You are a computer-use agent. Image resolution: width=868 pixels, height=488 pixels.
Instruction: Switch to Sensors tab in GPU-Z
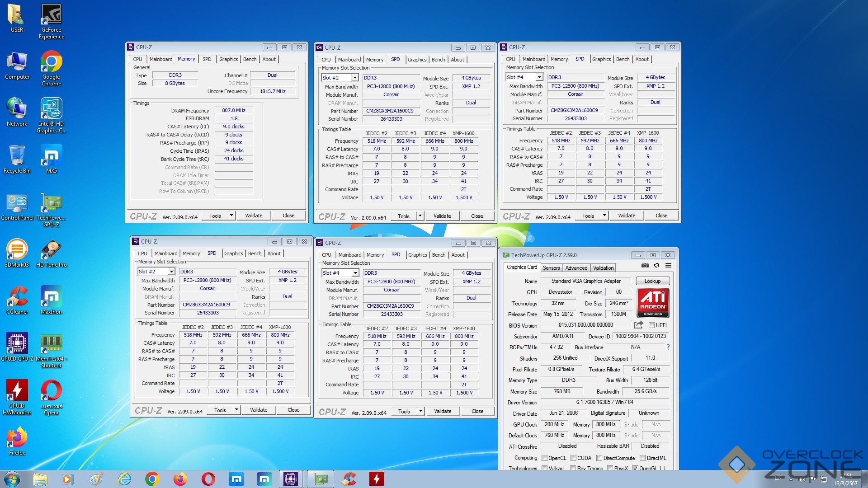[551, 268]
